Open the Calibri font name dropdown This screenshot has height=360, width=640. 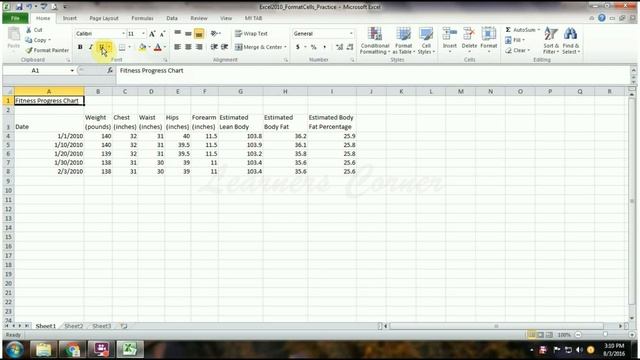click(x=123, y=33)
